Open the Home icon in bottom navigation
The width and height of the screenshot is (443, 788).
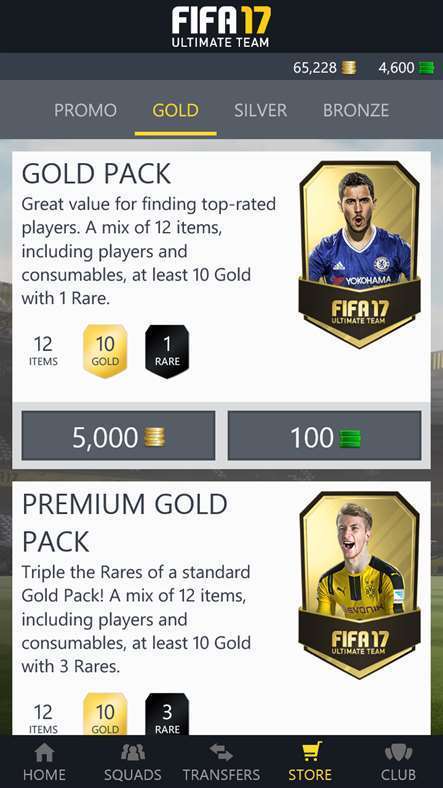[x=44, y=753]
